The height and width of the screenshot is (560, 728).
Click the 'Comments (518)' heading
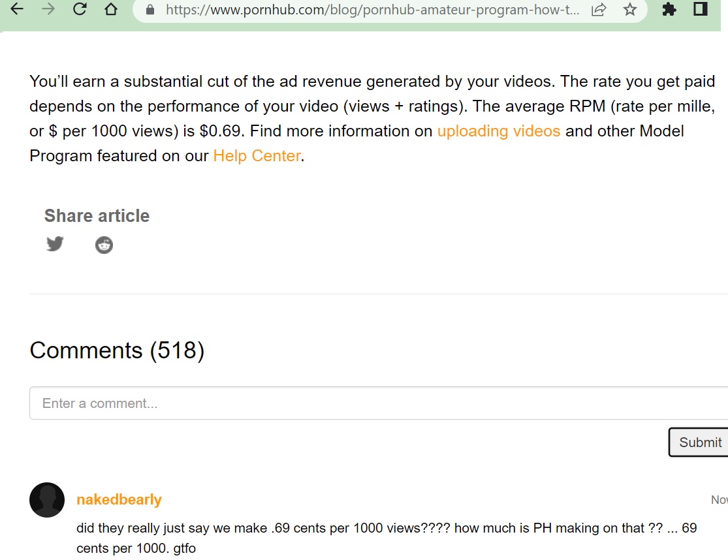[117, 350]
